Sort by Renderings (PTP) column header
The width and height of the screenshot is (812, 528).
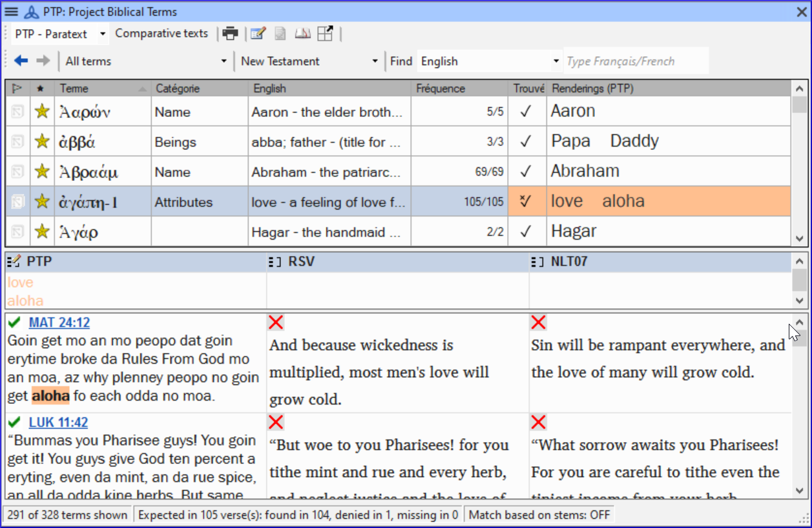(669, 89)
